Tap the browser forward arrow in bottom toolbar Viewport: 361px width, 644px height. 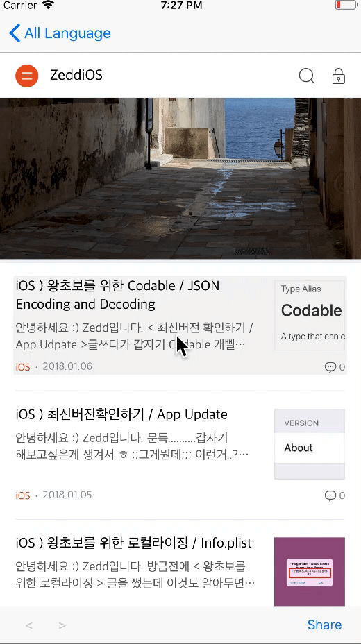pyautogui.click(x=62, y=625)
